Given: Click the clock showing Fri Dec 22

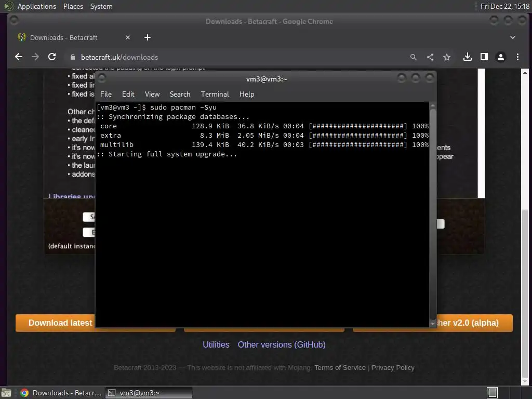Looking at the screenshot, I should click(504, 6).
